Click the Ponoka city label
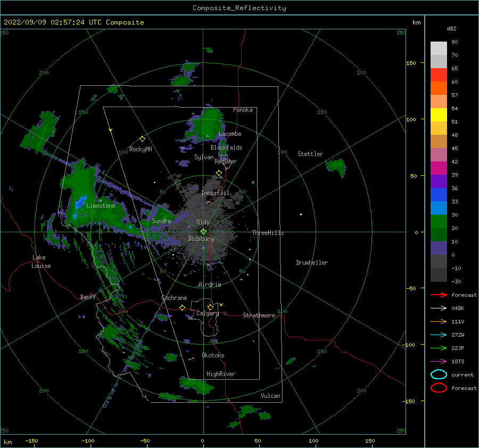This screenshot has height=448, width=479. tap(243, 110)
